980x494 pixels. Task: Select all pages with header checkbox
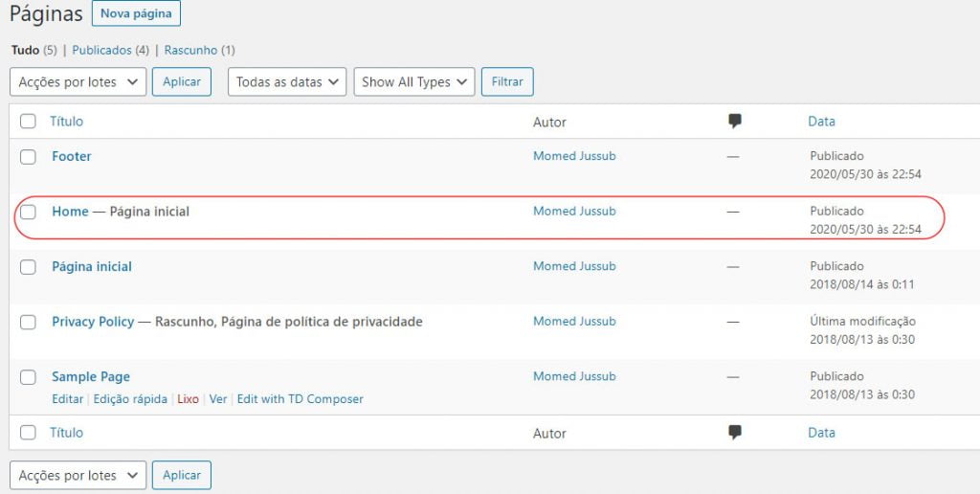pos(28,122)
